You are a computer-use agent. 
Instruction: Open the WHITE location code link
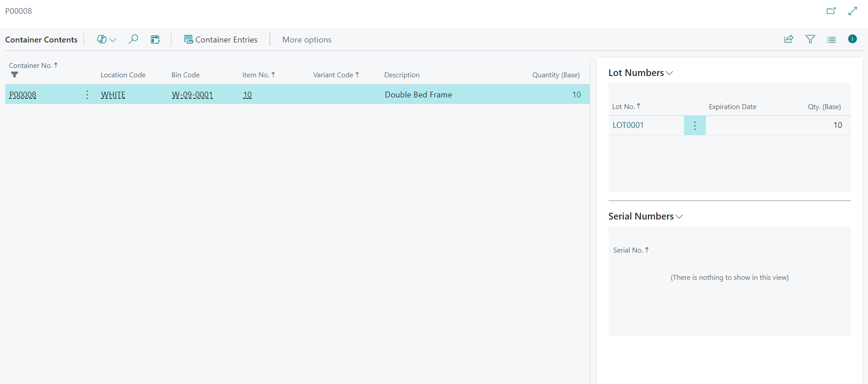tap(113, 95)
